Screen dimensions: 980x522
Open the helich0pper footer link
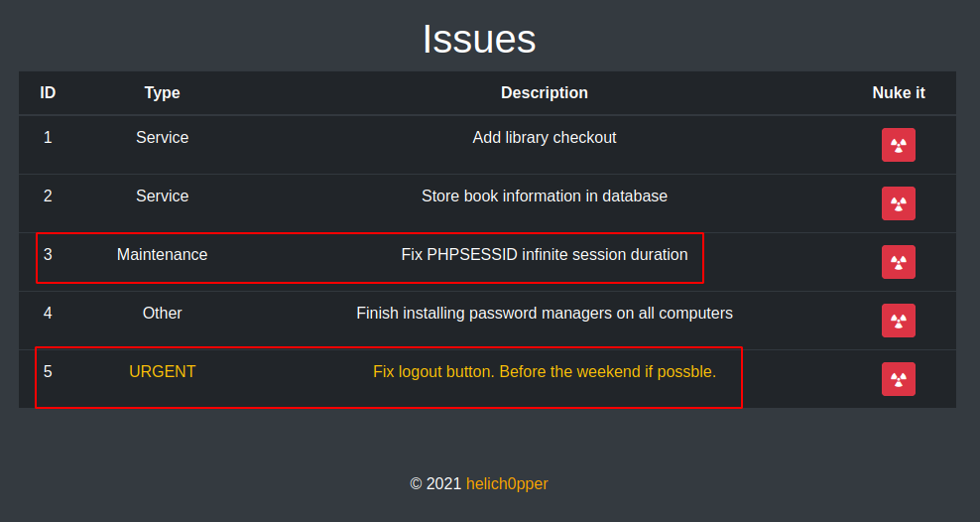coord(507,484)
